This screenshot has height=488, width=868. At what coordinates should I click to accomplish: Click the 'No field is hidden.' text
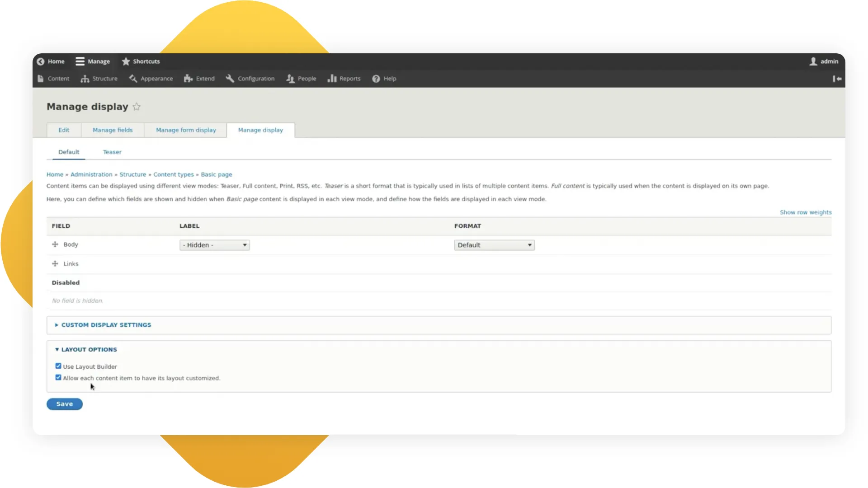[77, 301]
